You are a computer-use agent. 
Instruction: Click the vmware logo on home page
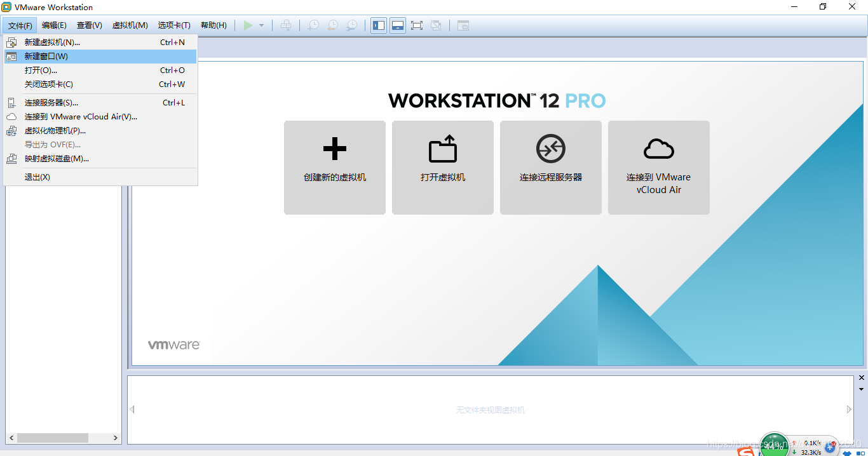(x=174, y=345)
